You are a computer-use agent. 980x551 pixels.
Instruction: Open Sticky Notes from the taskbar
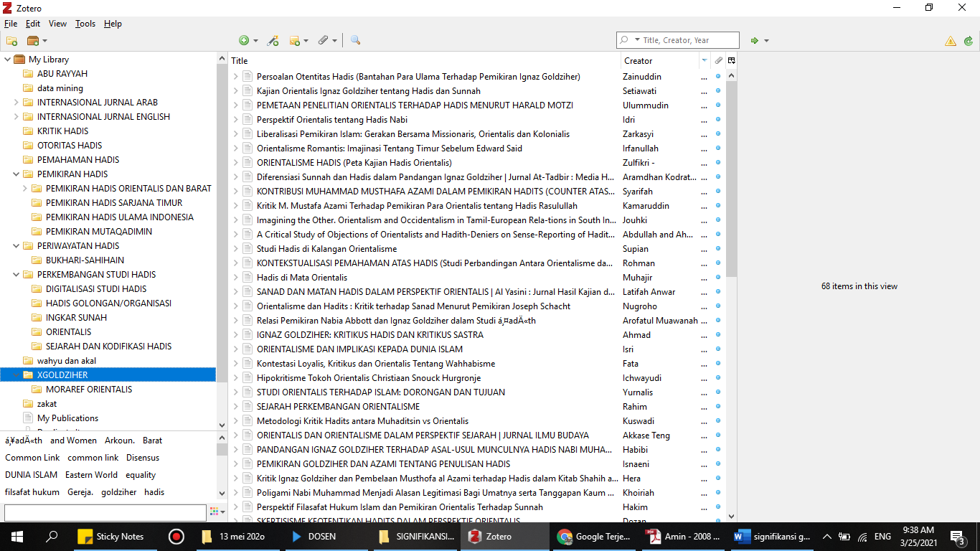pos(110,537)
